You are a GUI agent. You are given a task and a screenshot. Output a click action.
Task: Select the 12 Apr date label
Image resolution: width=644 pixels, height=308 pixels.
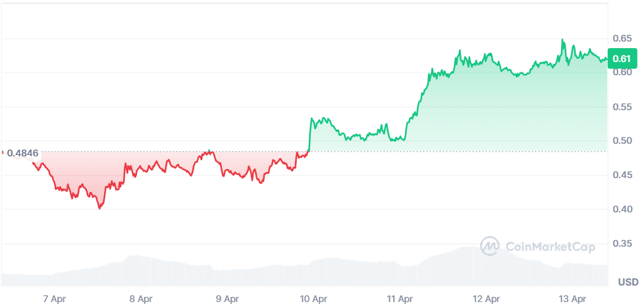click(x=487, y=298)
